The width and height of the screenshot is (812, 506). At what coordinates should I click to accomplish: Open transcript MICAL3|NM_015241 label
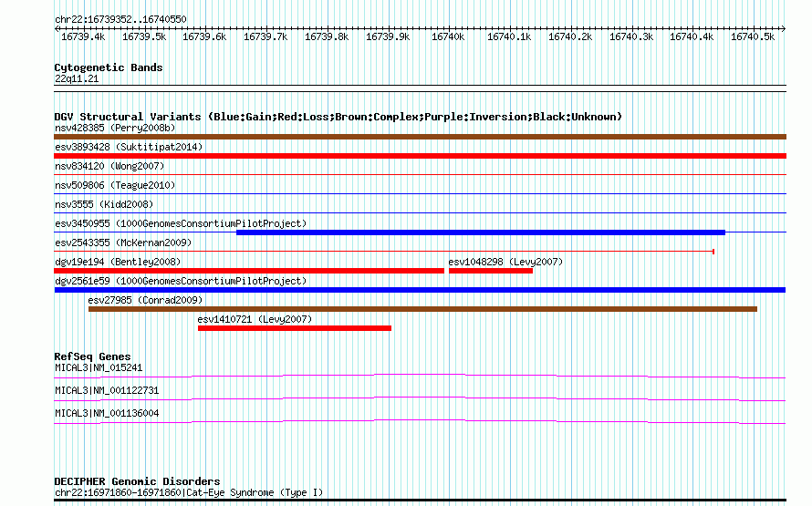[x=99, y=367]
